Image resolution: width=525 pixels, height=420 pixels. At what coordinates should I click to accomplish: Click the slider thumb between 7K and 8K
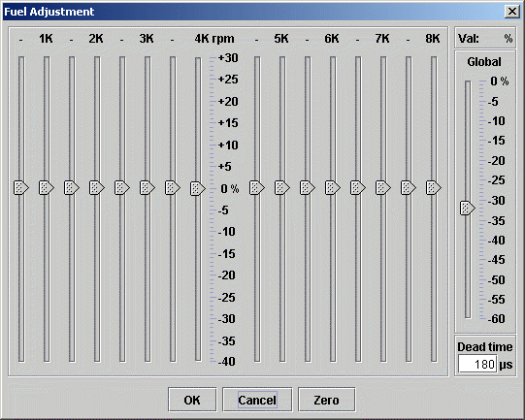point(409,187)
